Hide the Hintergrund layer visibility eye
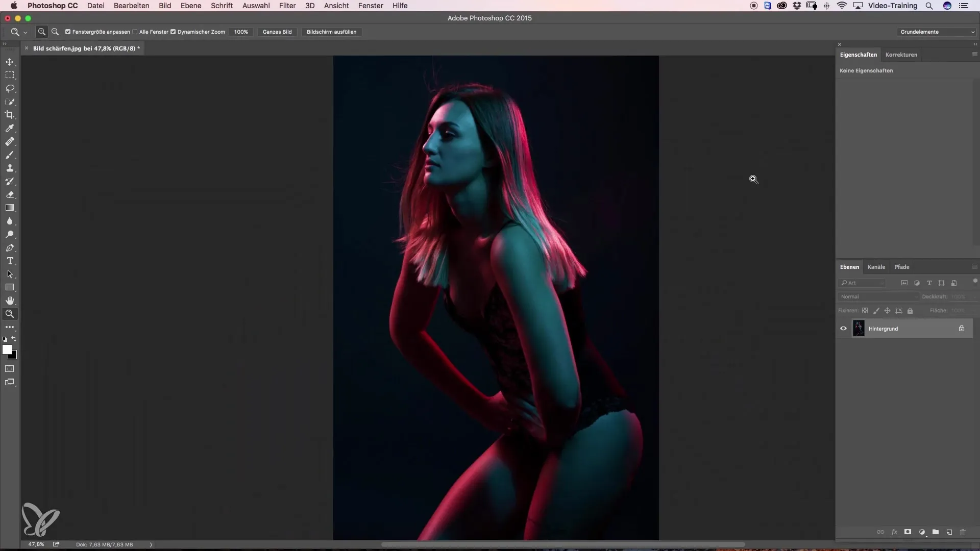 click(843, 329)
